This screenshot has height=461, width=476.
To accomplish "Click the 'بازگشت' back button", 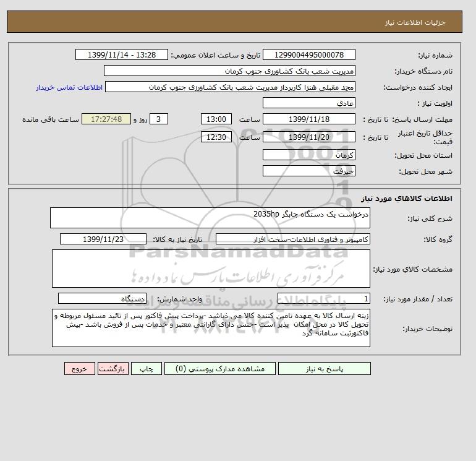I will click(x=113, y=369).
